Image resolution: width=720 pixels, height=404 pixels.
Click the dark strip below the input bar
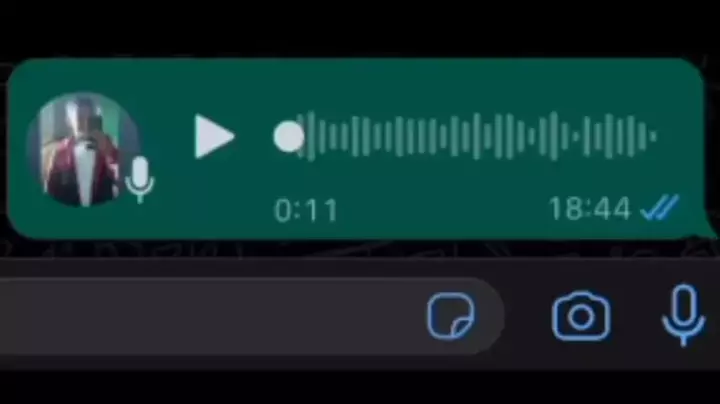[x=360, y=387]
